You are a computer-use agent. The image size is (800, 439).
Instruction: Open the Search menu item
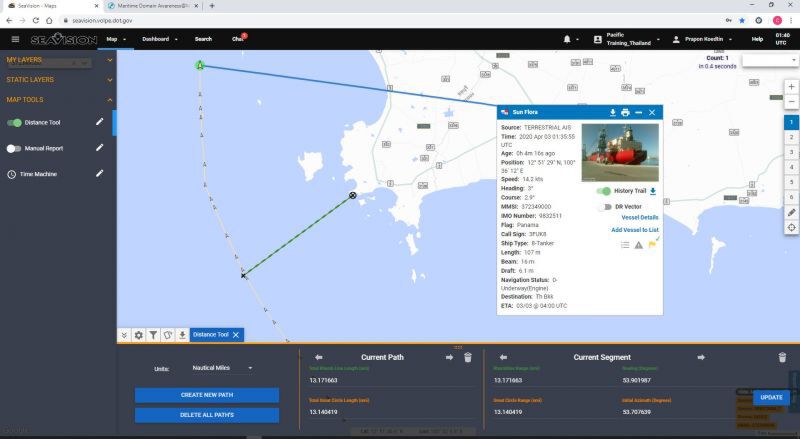click(x=203, y=39)
